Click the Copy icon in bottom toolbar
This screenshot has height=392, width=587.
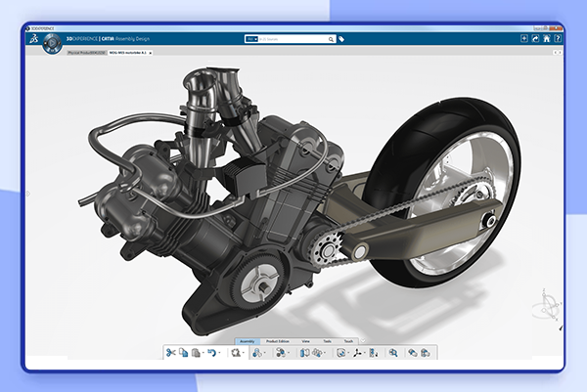click(x=183, y=352)
